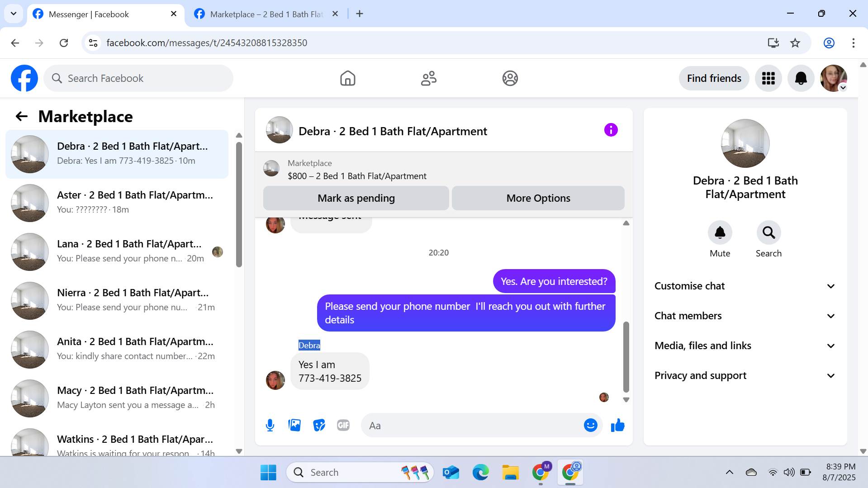Screen dimensions: 868x488
Task: Attach a file with the photo icon
Action: click(294, 425)
